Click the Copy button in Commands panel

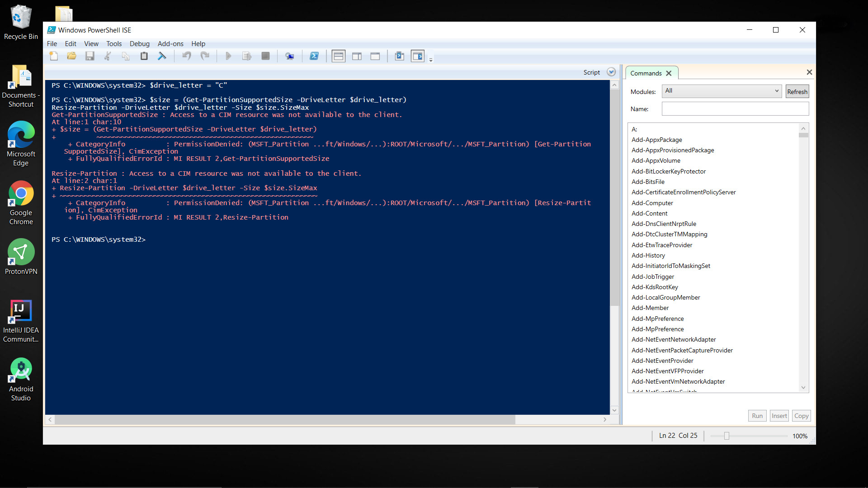[x=802, y=416]
